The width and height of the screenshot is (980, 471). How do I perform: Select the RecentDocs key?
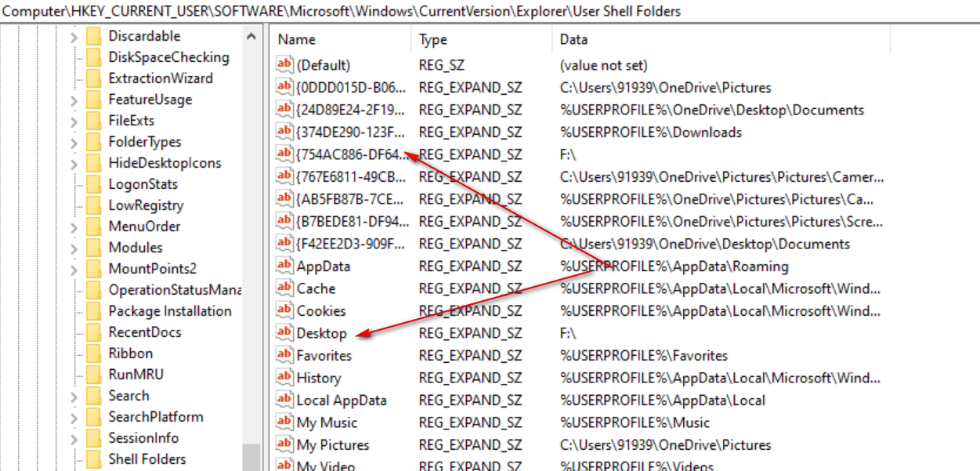145,332
